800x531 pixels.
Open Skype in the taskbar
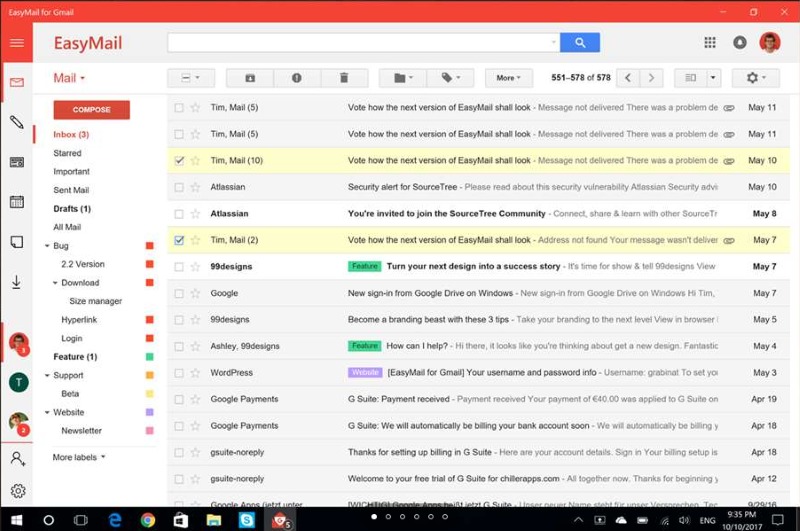coord(246,520)
